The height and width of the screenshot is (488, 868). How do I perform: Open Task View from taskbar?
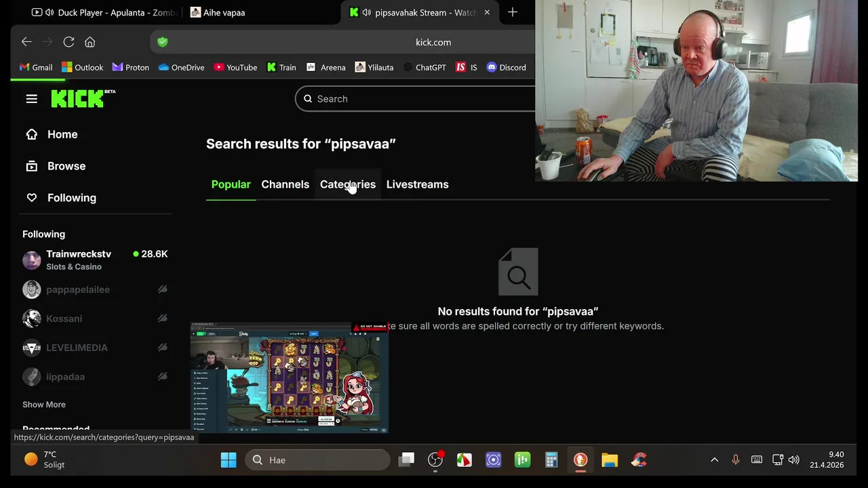406,460
